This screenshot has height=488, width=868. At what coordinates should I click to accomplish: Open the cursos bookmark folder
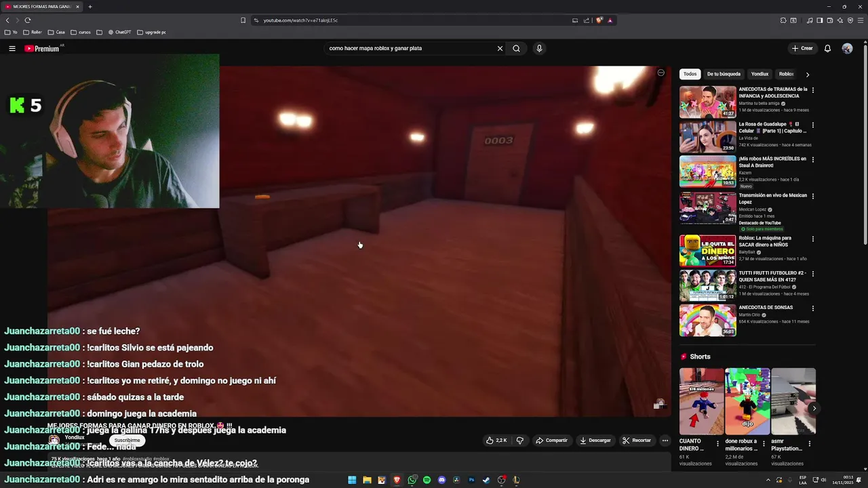pyautogui.click(x=81, y=32)
